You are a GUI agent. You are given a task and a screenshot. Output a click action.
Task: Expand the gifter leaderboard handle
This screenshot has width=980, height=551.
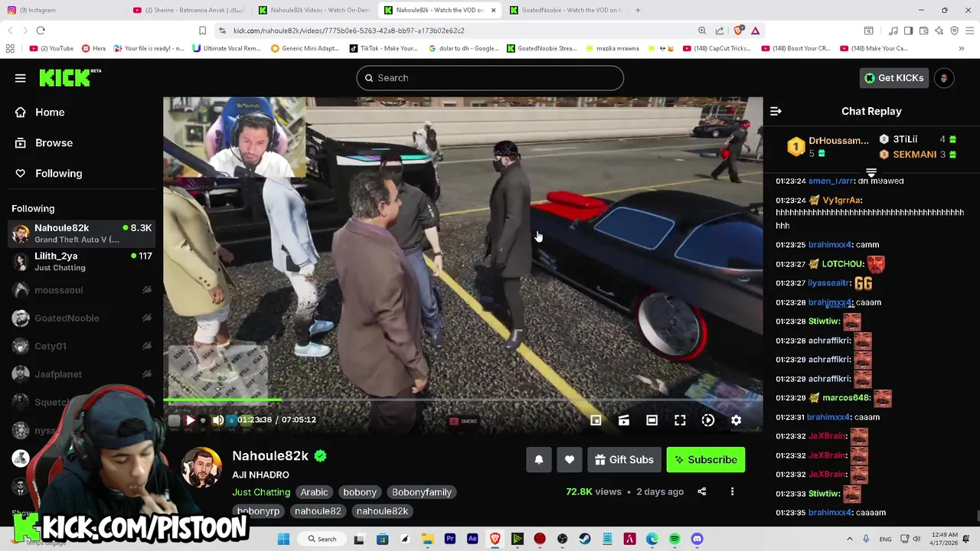(x=871, y=172)
